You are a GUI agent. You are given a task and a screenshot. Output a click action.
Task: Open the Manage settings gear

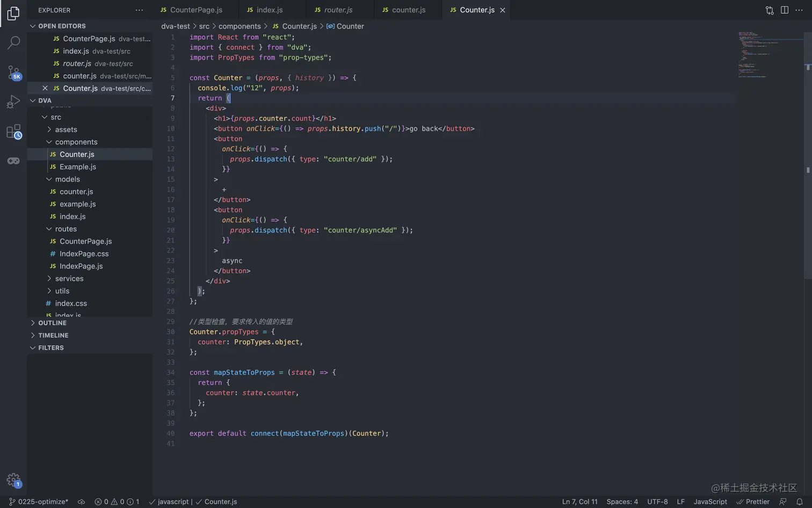click(x=13, y=480)
